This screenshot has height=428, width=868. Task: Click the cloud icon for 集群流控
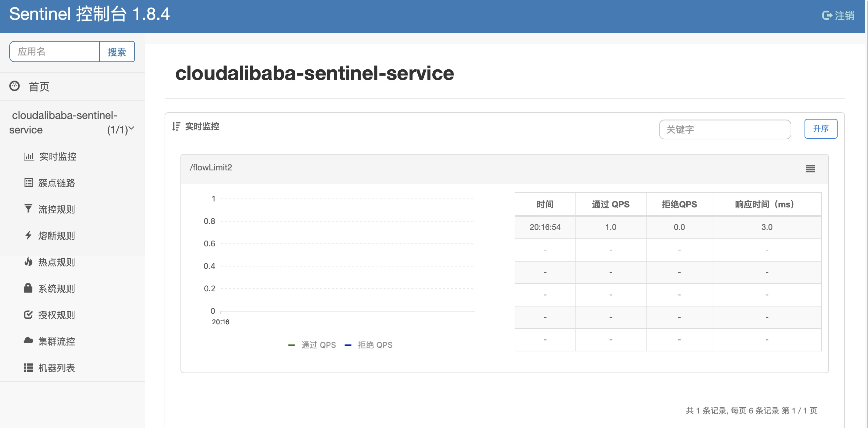pos(28,341)
